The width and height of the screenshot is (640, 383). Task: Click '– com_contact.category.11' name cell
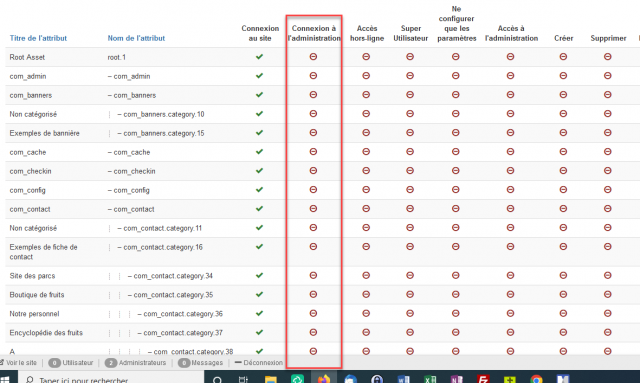click(x=160, y=228)
